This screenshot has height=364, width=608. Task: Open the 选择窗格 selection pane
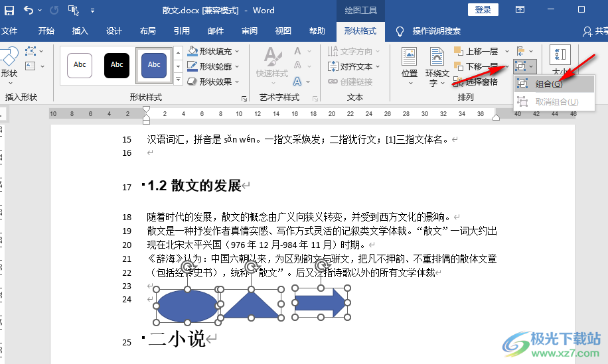tap(476, 82)
